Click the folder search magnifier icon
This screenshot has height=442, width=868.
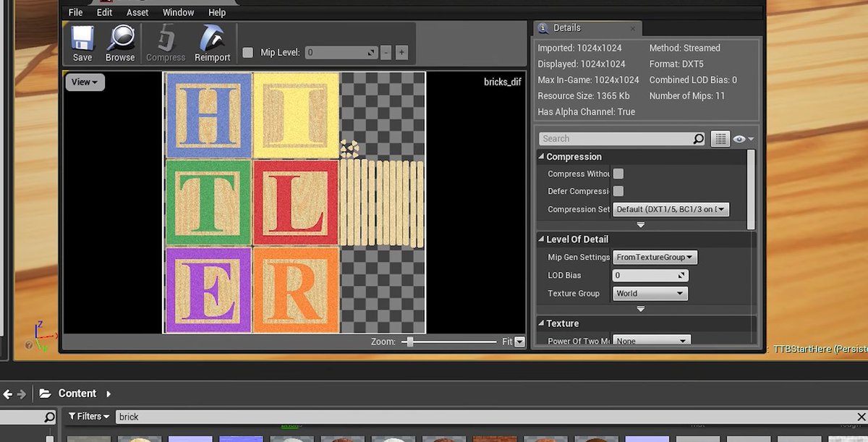[49, 417]
